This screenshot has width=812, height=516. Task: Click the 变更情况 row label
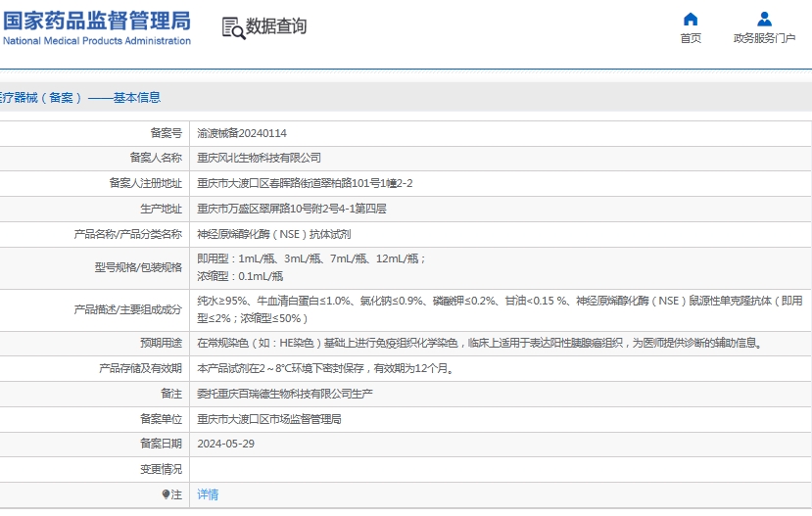[x=161, y=469]
